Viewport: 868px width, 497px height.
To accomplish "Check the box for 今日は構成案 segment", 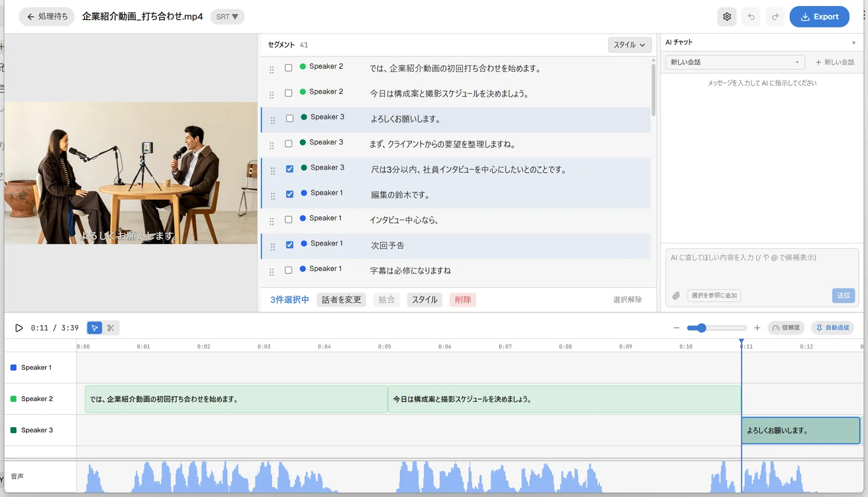I will pos(289,93).
